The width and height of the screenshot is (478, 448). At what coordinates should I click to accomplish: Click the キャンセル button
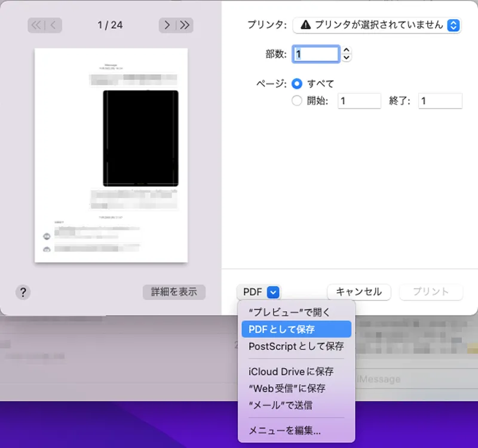coord(359,292)
